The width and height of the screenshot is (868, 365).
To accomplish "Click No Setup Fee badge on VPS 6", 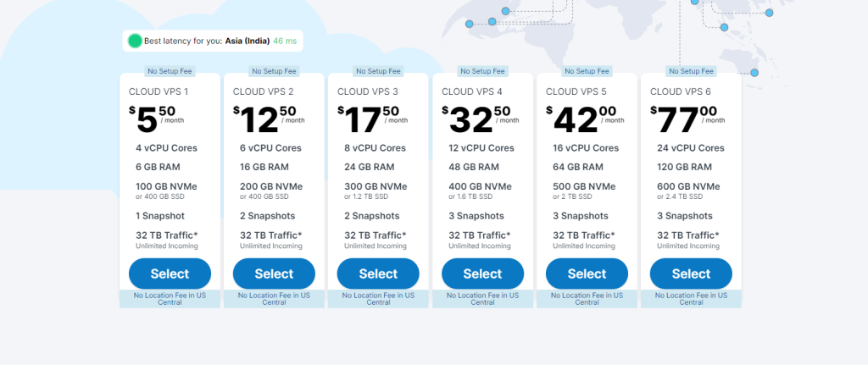I will tap(691, 71).
